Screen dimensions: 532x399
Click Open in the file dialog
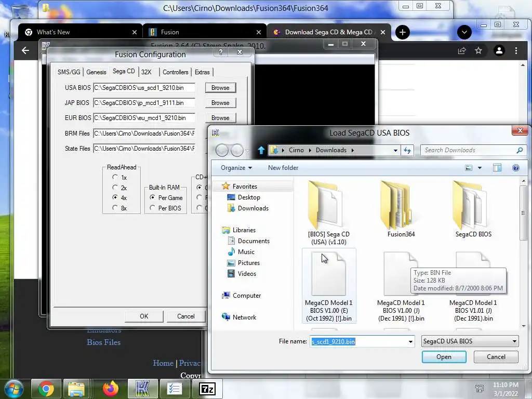click(444, 357)
